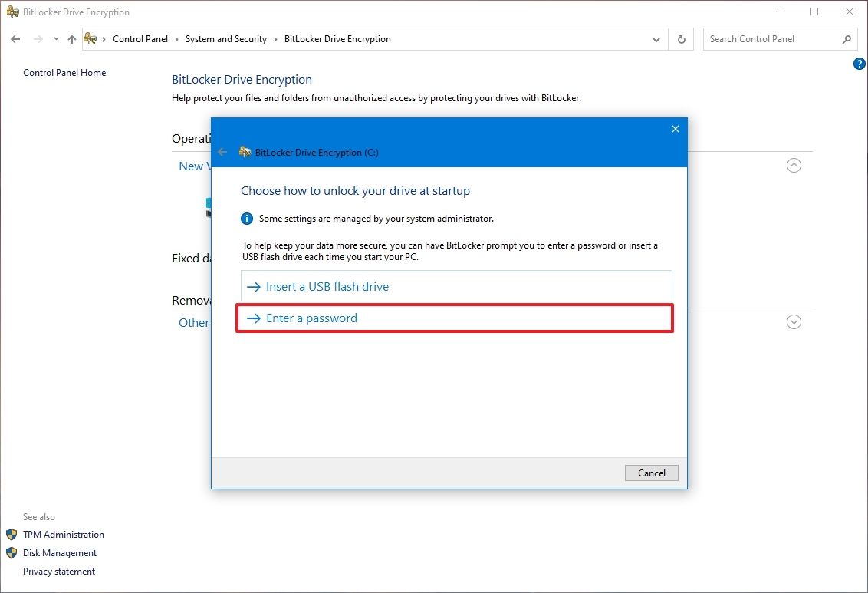Open the address bar locations dropdown
Viewport: 868px width, 593px height.
[x=656, y=39]
